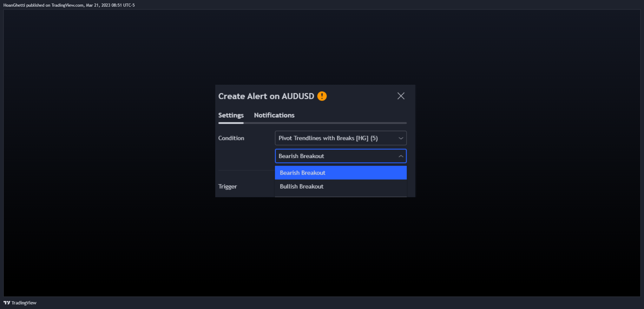
Task: Click the TradingView logo icon at bottom
Action: coord(7,303)
